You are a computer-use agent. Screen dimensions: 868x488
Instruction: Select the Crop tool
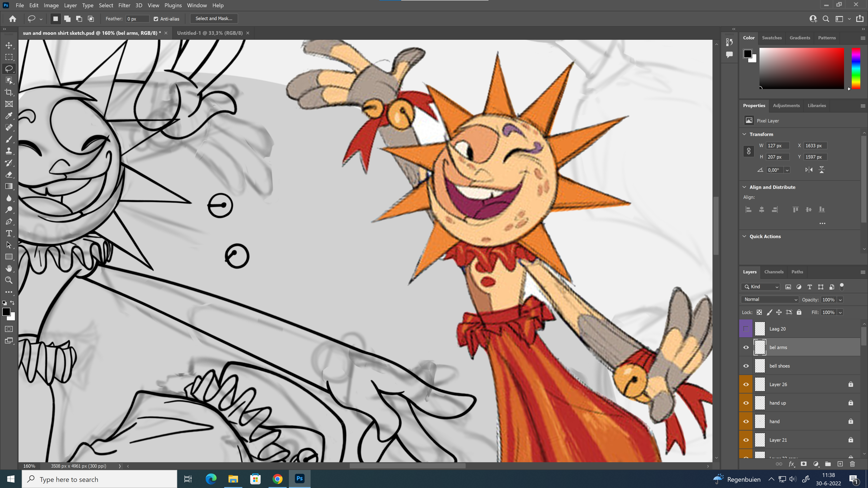[x=9, y=92]
